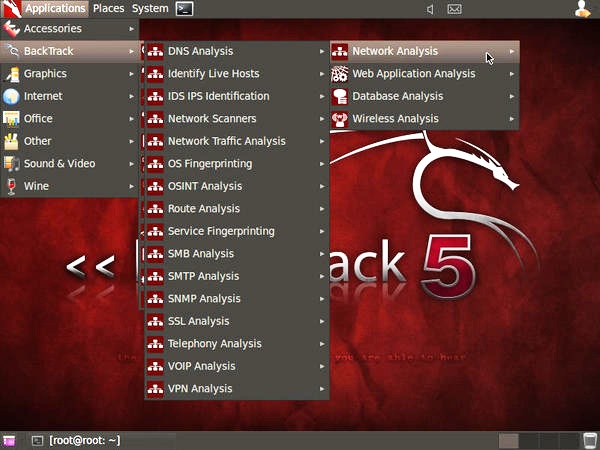The image size is (600, 450).
Task: Open the Places menu
Action: [x=109, y=8]
